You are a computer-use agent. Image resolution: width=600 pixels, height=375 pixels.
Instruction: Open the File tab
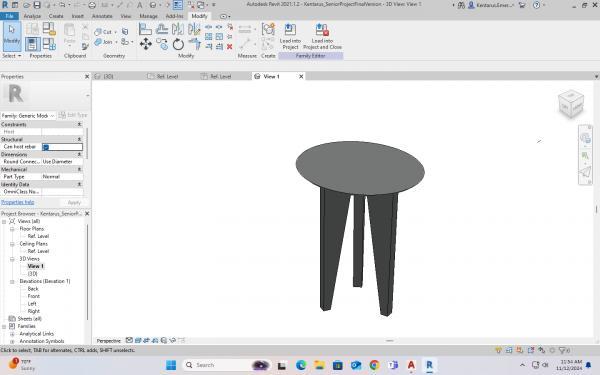(10, 16)
